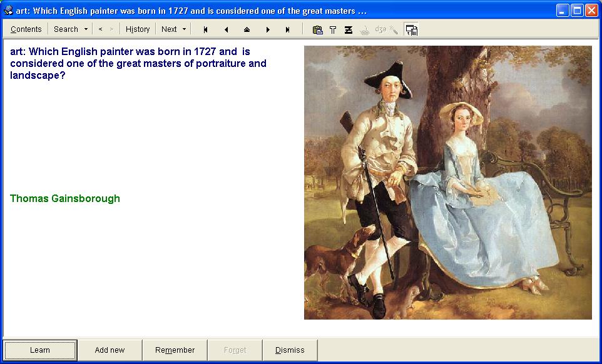Open the Contents menu
Screen dimensions: 602x364
[26, 29]
